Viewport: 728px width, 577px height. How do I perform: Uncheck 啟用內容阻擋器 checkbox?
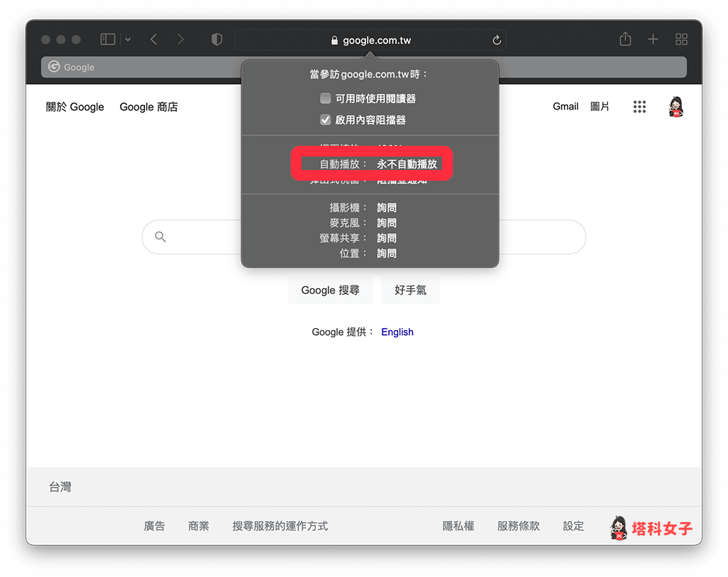(x=326, y=120)
